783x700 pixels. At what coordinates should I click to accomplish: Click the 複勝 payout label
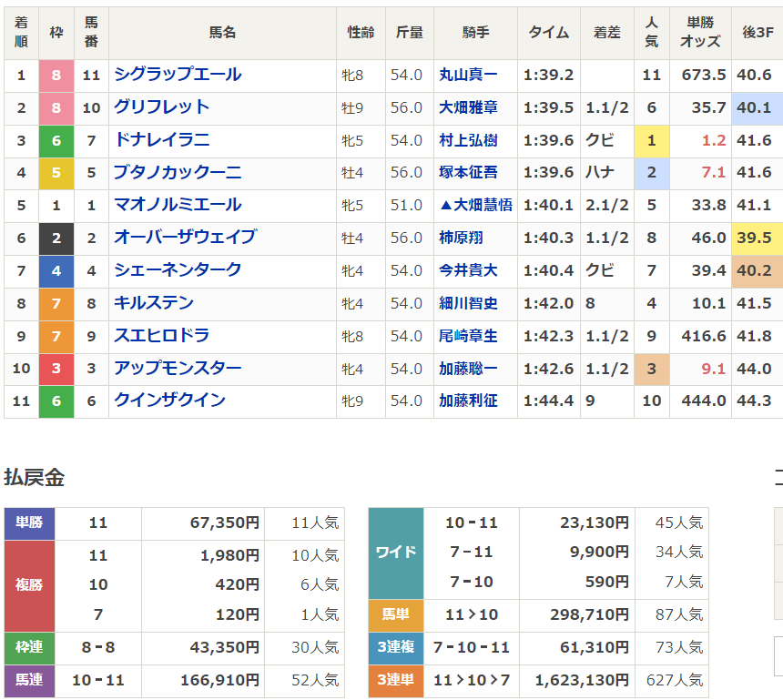[29, 585]
